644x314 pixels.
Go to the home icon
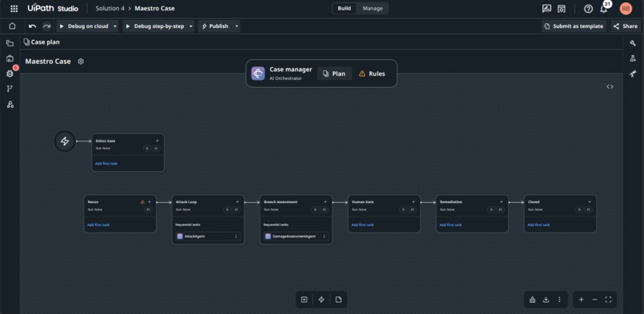[12, 26]
